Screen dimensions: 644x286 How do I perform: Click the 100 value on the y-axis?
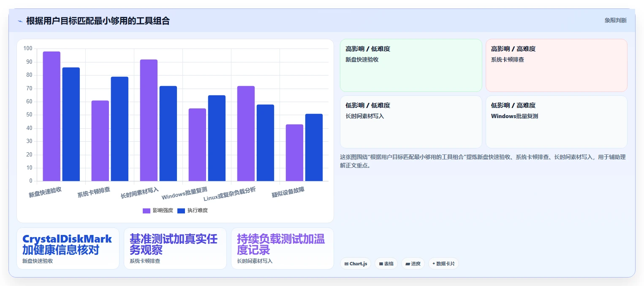coord(28,49)
